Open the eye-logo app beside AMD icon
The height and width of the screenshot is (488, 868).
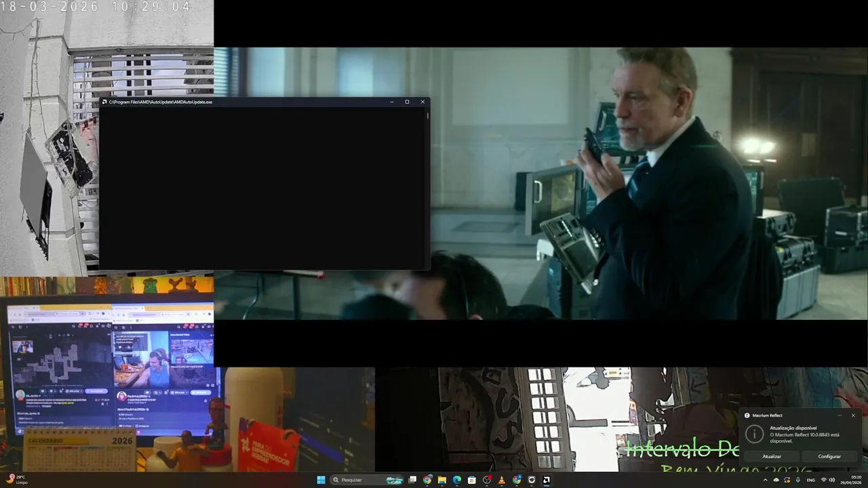(532, 480)
